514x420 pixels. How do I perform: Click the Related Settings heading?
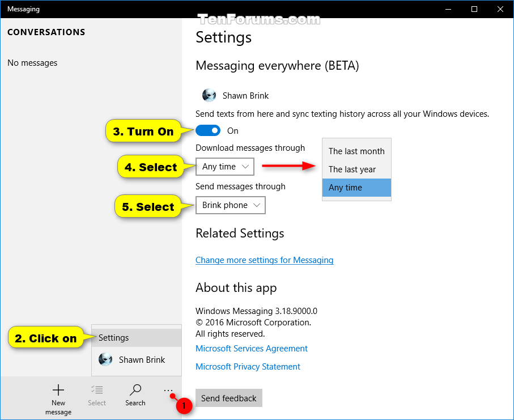tap(240, 234)
